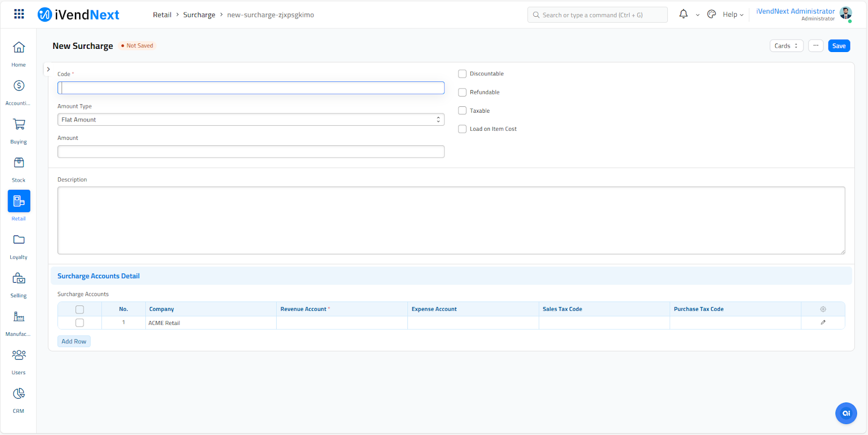Go to Stock module
This screenshot has height=435, width=868.
[19, 163]
